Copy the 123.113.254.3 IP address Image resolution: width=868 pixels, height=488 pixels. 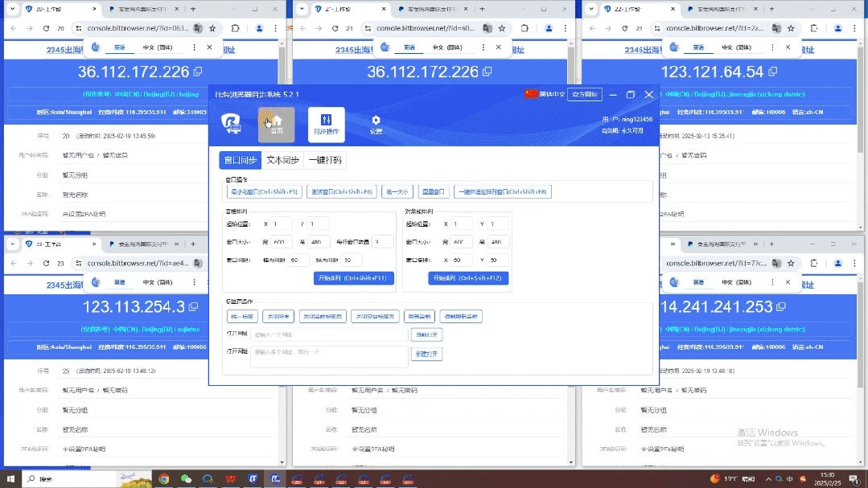[193, 306]
